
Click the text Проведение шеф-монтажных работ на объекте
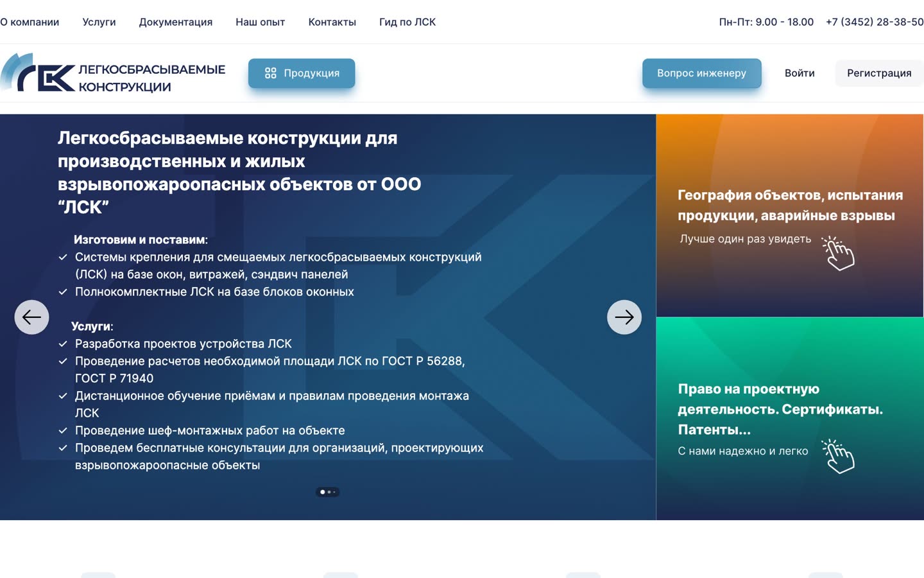210,430
